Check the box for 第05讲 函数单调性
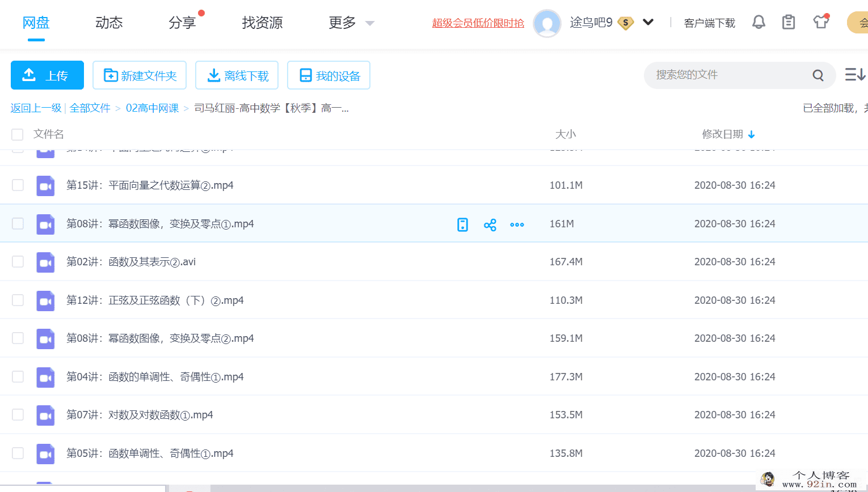Viewport: 868px width, 492px height. [18, 453]
